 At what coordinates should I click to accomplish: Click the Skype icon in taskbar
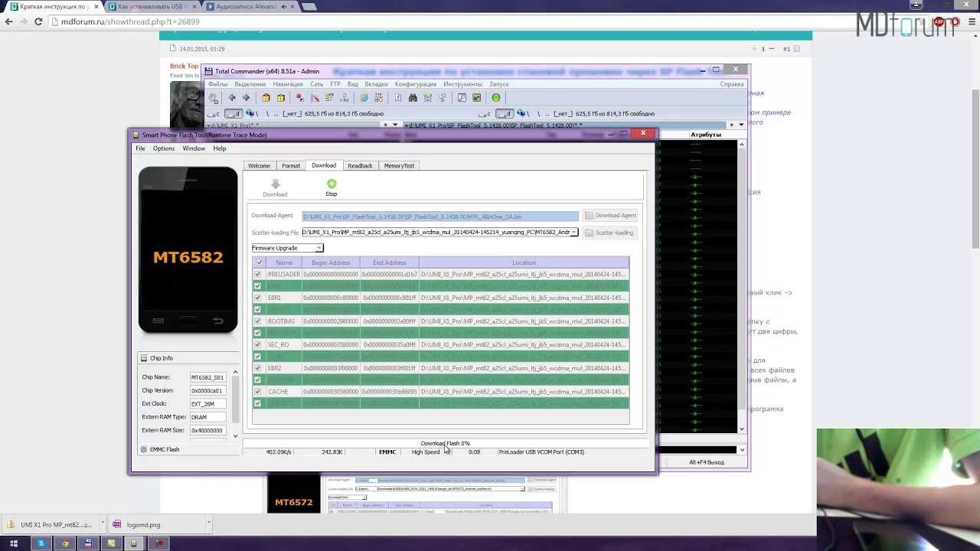[41, 543]
